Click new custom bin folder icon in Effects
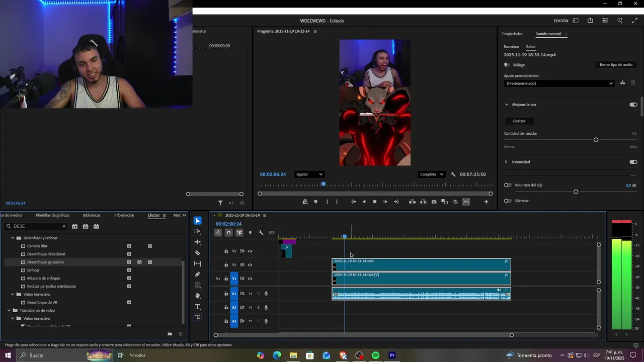 (x=170, y=334)
